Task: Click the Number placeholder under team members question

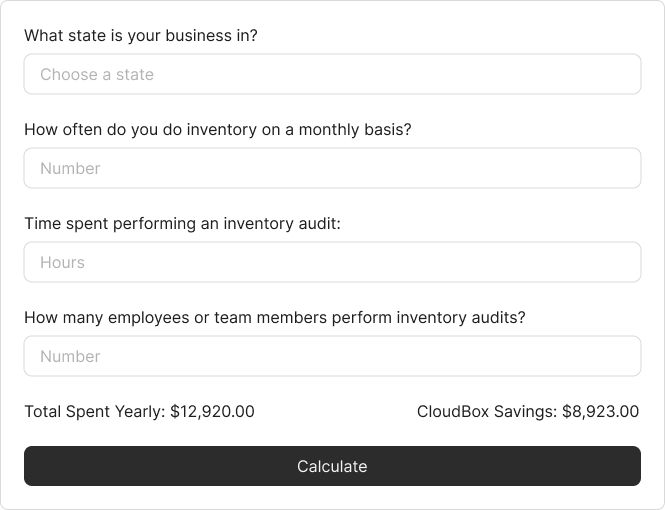Action: [70, 356]
